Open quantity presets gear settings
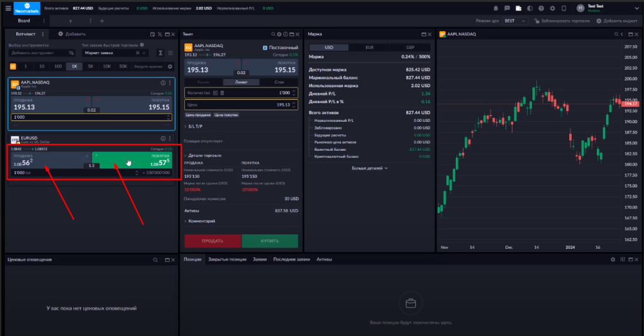Image resolution: width=644 pixels, height=336 pixels. [x=170, y=67]
